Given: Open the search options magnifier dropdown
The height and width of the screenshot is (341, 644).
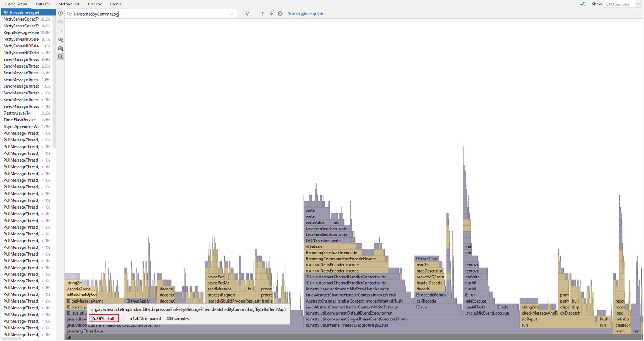Looking at the screenshot, I should point(69,13).
